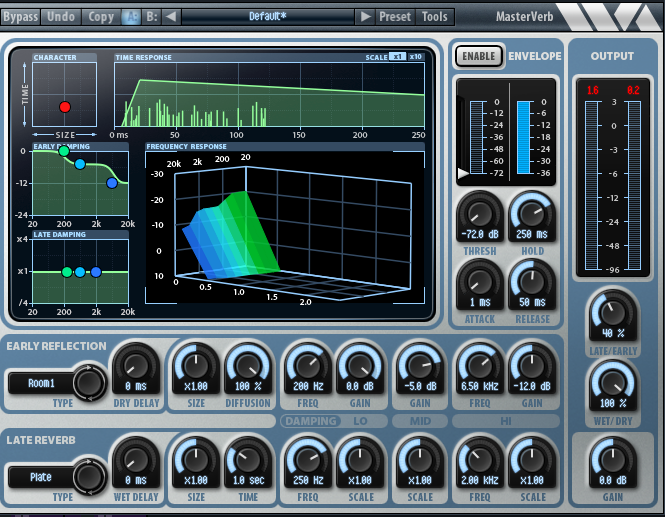This screenshot has height=517, width=665.
Task: Click the Copy button
Action: (101, 17)
